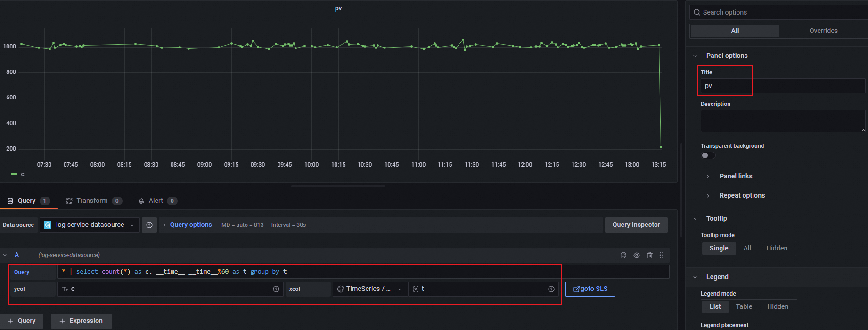Viewport: 868px width, 330px height.
Task: Toggle query A visibility eye icon
Action: coord(637,255)
